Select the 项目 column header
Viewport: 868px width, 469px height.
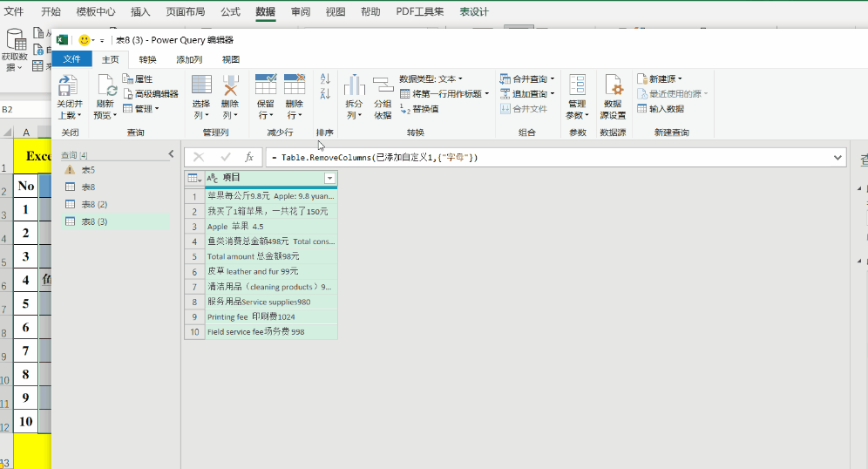coord(271,178)
